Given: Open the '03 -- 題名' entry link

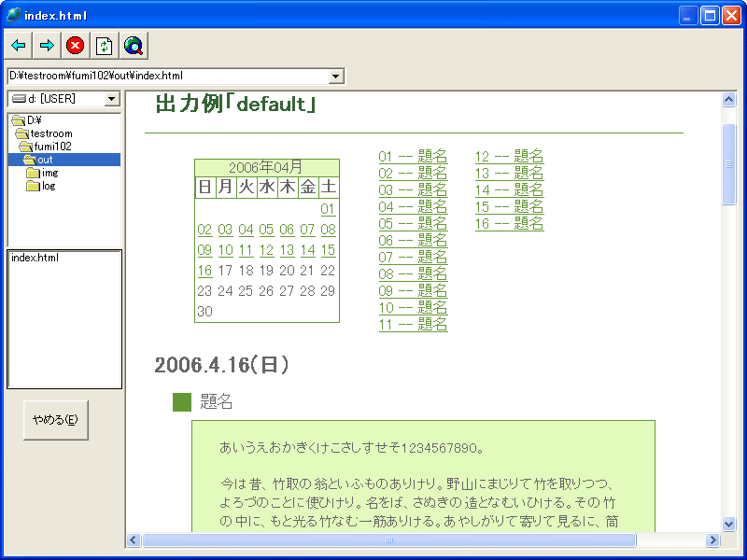Looking at the screenshot, I should [x=413, y=189].
